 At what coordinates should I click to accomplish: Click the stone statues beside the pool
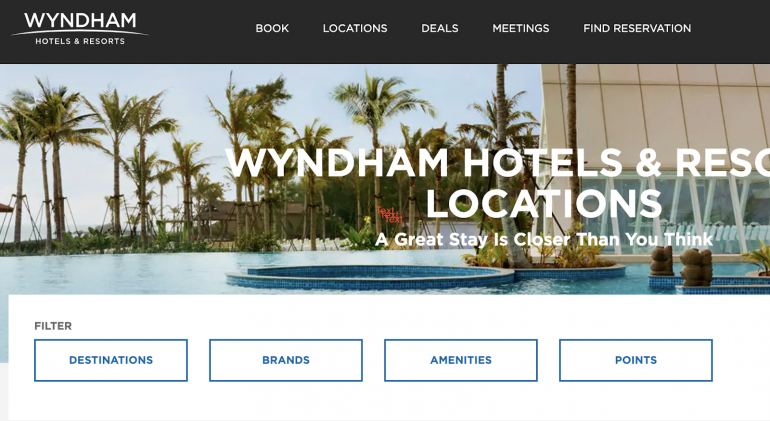click(681, 266)
